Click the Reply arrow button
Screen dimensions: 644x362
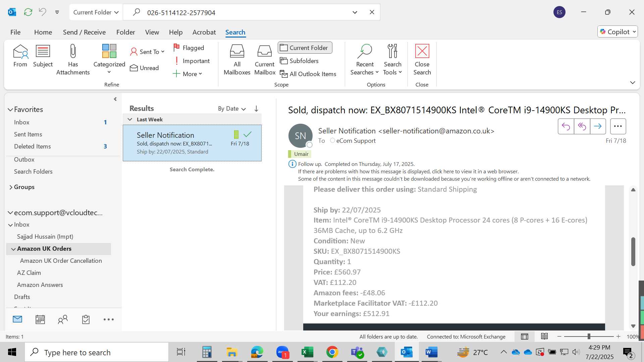566,126
